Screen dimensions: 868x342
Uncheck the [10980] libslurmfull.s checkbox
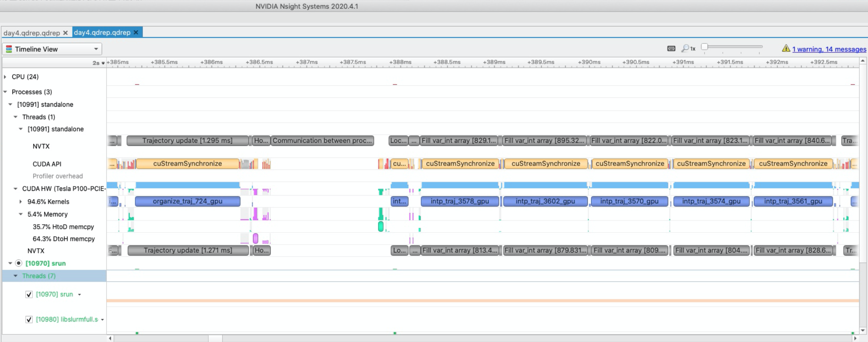point(29,320)
